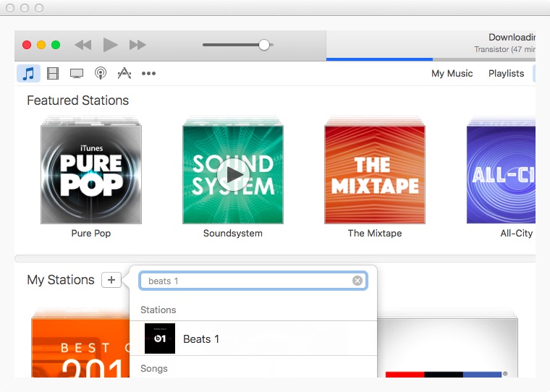This screenshot has width=550, height=392.
Task: Click the My Stations heading
Action: (61, 280)
